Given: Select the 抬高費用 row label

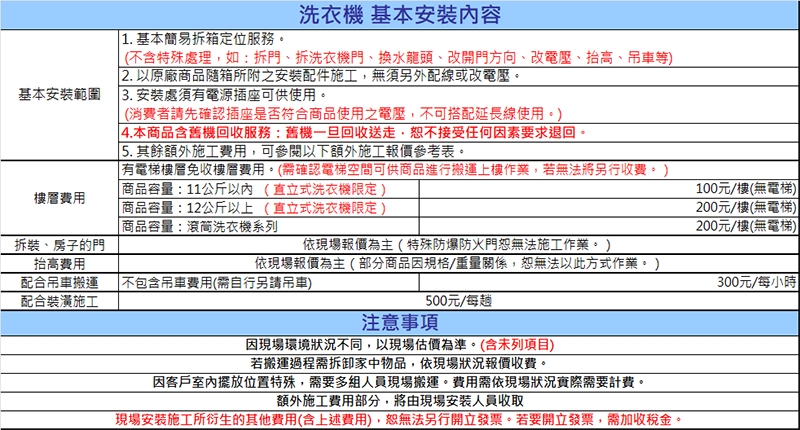Looking at the screenshot, I should coord(59,264).
